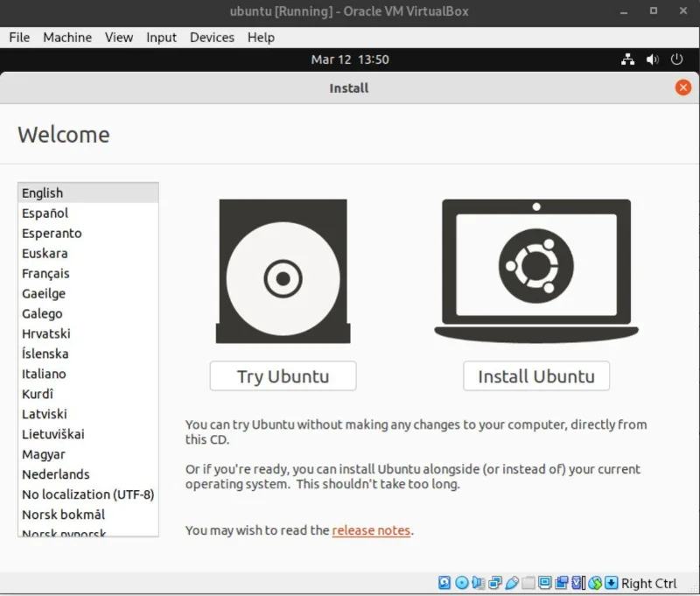Screen dimensions: 700x596
Task: Select English in the language list
Action: 88,193
